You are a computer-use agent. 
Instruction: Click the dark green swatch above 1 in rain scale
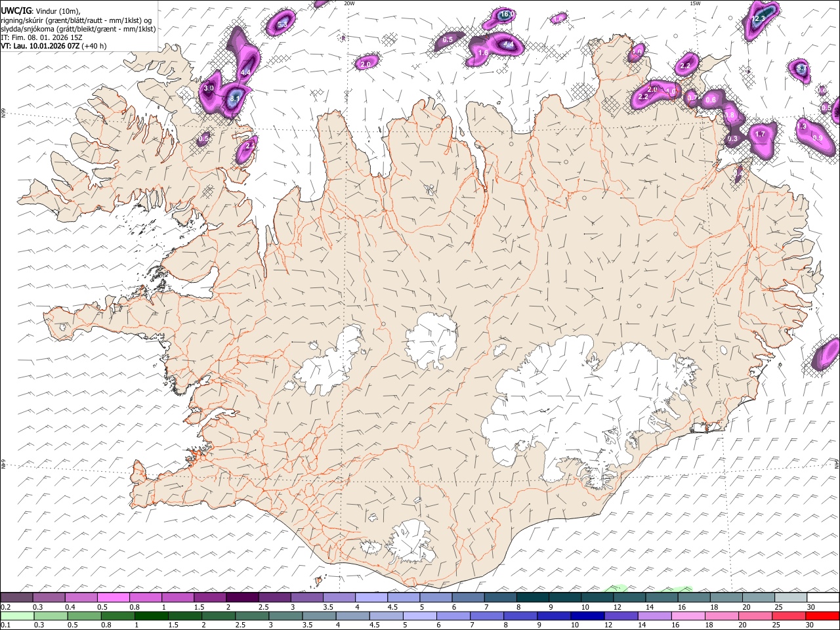[x=151, y=616]
